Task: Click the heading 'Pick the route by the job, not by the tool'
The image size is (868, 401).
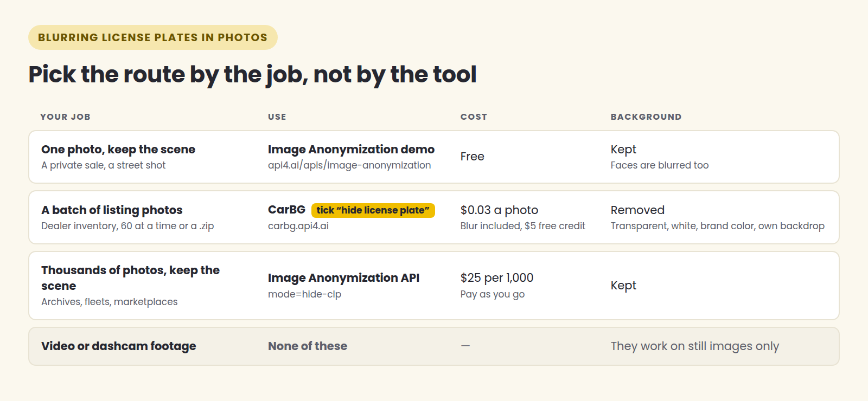Action: (252, 74)
